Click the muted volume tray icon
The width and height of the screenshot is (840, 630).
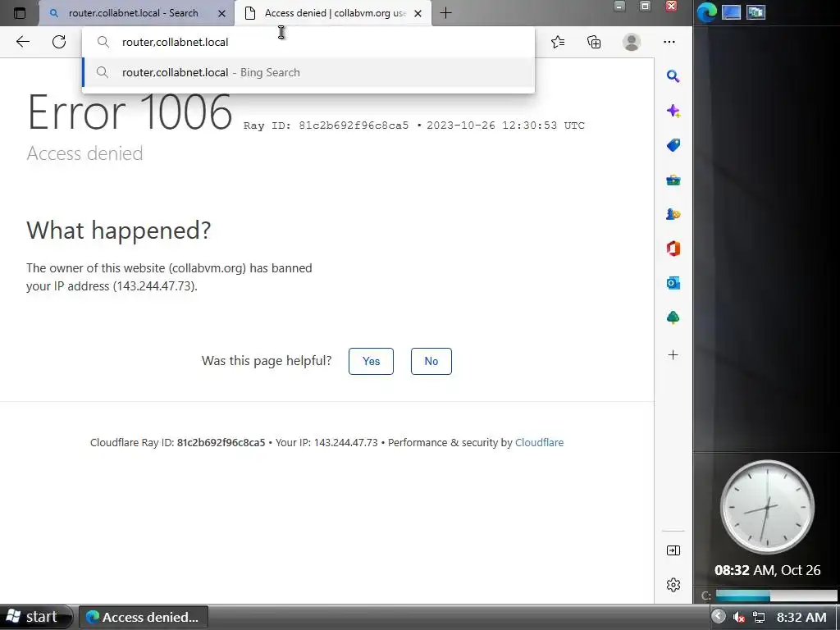(x=739, y=617)
